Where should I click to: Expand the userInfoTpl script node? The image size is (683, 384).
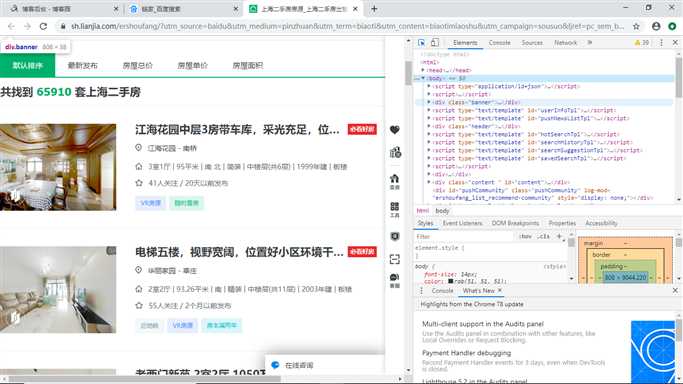click(429, 110)
